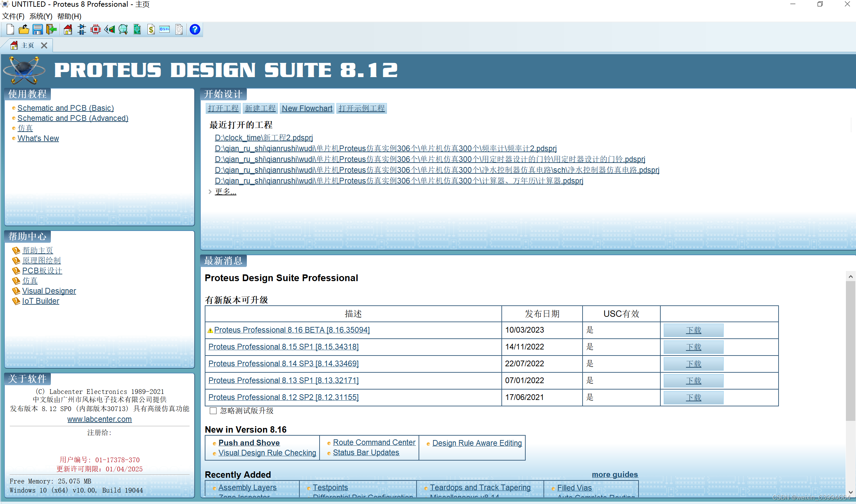Click the Schematic Capture diode icon
The height and width of the screenshot is (504, 856).
tap(81, 30)
